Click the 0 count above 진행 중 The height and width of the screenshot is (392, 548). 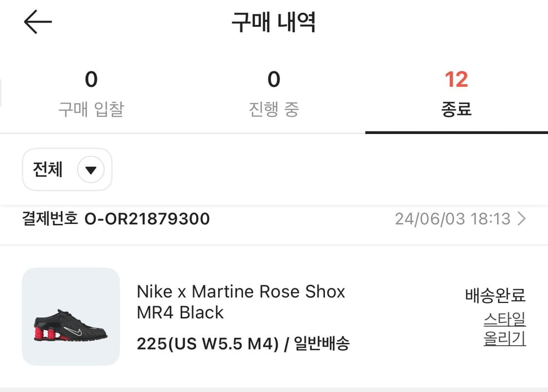[274, 79]
